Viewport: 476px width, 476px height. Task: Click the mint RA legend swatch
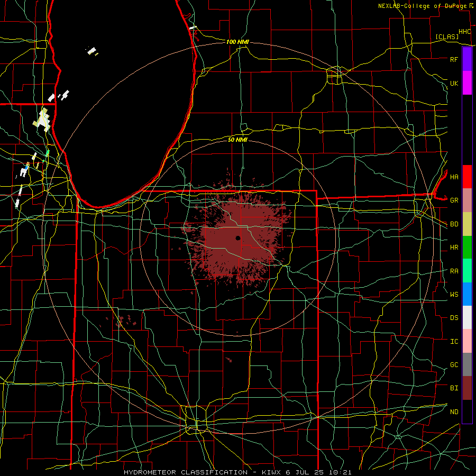coord(467,271)
